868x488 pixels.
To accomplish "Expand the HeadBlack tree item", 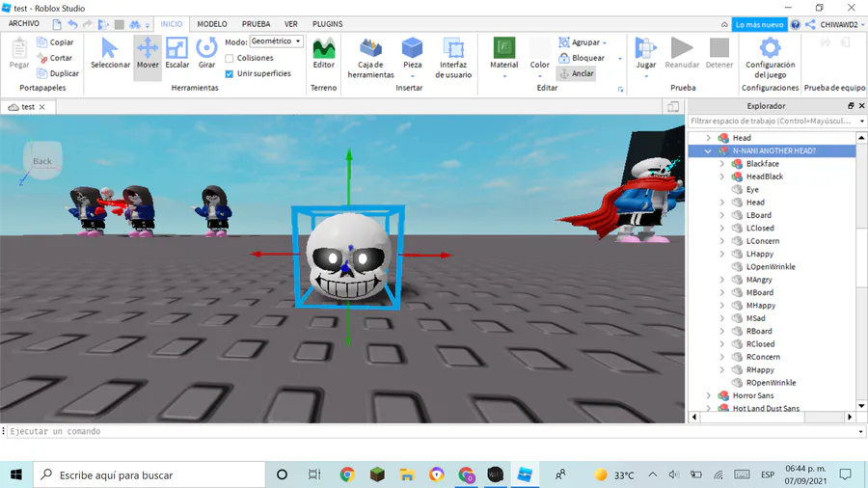I will (x=721, y=176).
